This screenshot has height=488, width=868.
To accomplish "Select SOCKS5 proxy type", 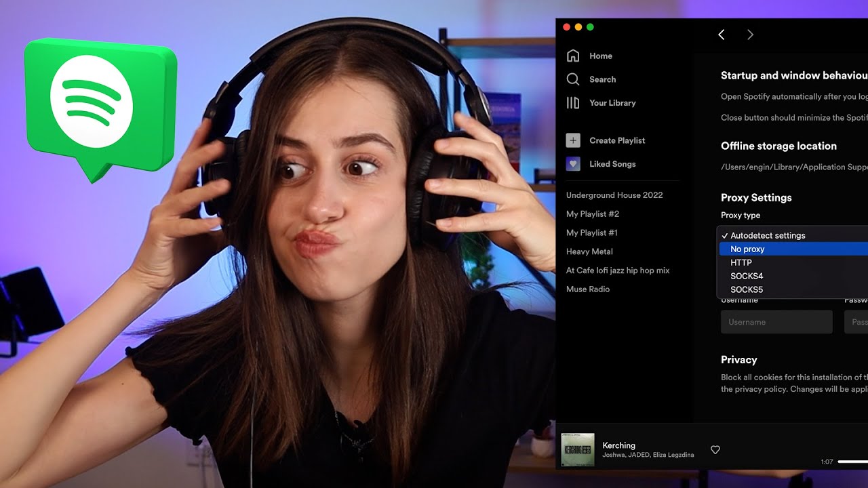I will pos(793,289).
